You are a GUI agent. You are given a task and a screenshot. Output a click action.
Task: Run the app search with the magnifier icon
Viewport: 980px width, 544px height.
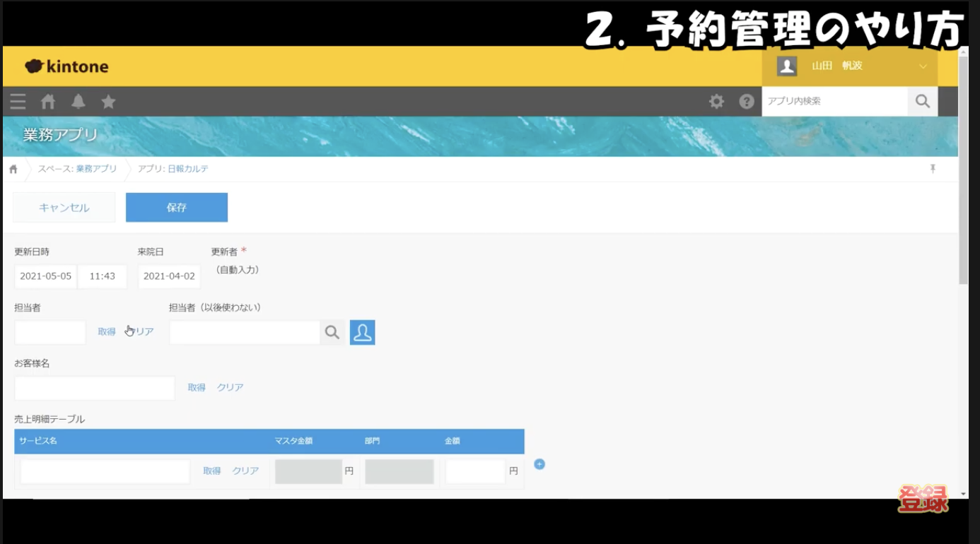[922, 101]
